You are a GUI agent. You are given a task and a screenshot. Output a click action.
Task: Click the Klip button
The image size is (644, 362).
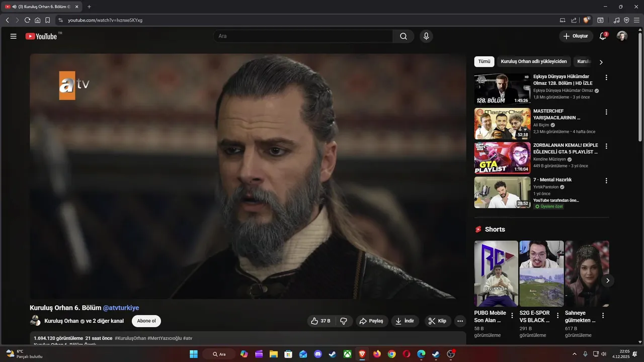[x=438, y=321]
